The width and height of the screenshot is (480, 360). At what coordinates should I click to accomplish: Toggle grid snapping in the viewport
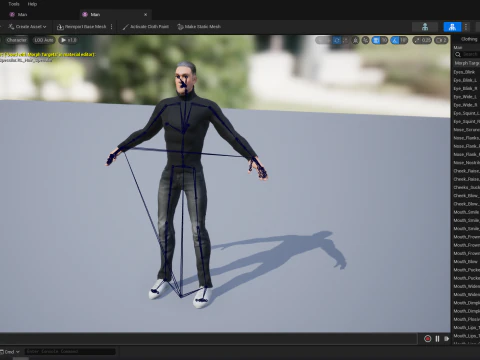(x=376, y=40)
